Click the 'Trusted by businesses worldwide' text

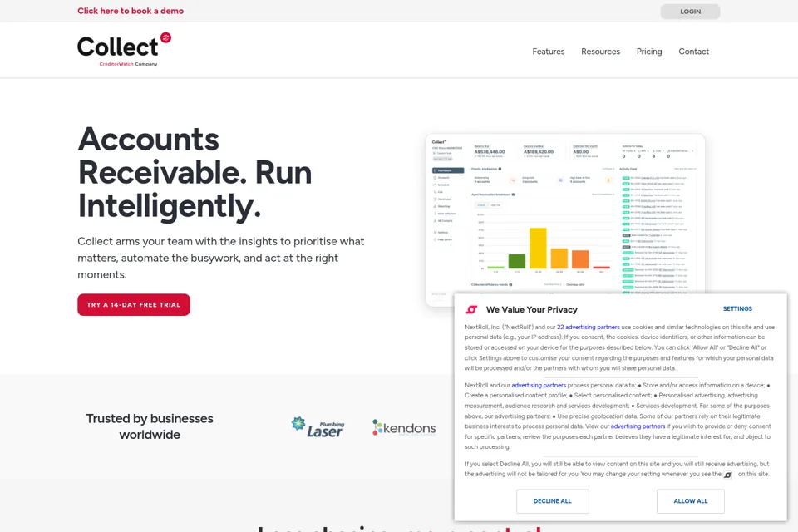click(x=150, y=426)
